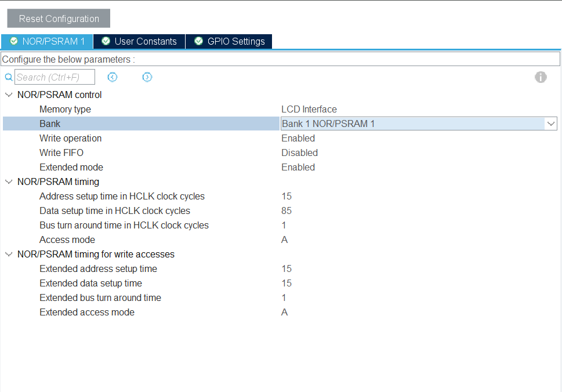This screenshot has width=562, height=392.
Task: Click Extended bus turn around time value 1
Action: 284,297
